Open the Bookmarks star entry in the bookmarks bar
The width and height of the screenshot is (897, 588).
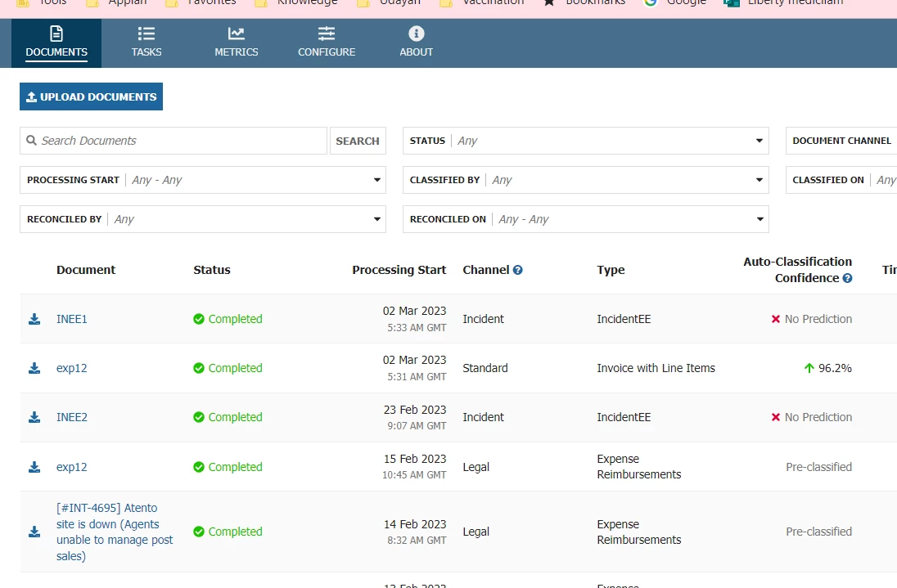click(x=584, y=2)
